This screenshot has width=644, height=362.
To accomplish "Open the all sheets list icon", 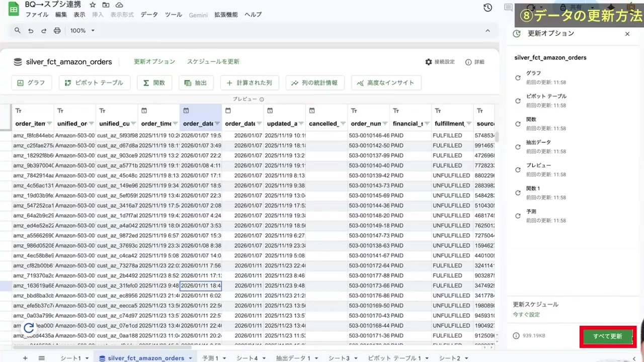I will [42, 358].
